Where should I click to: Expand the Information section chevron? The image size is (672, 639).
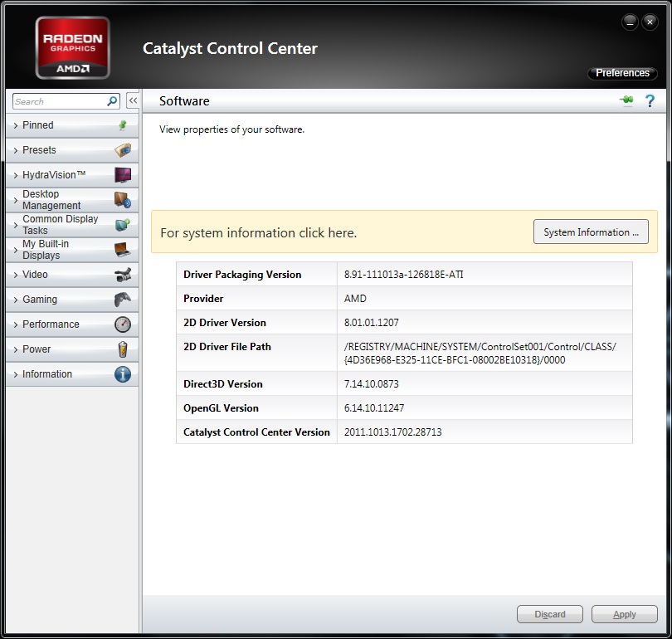[16, 374]
